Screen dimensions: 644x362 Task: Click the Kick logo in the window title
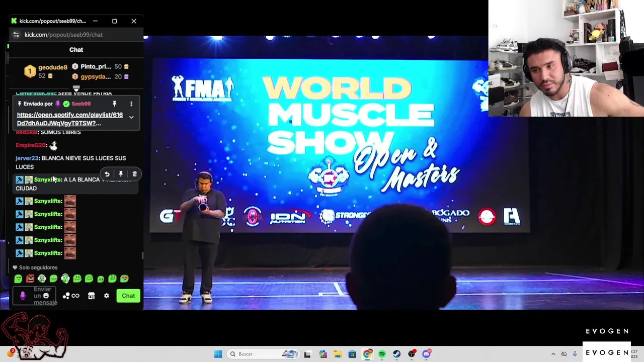point(14,21)
